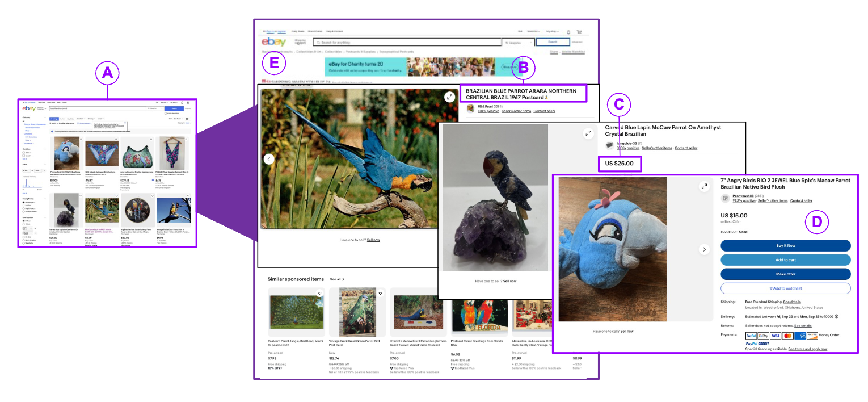Open the shopping cart icon in the header

click(x=579, y=32)
